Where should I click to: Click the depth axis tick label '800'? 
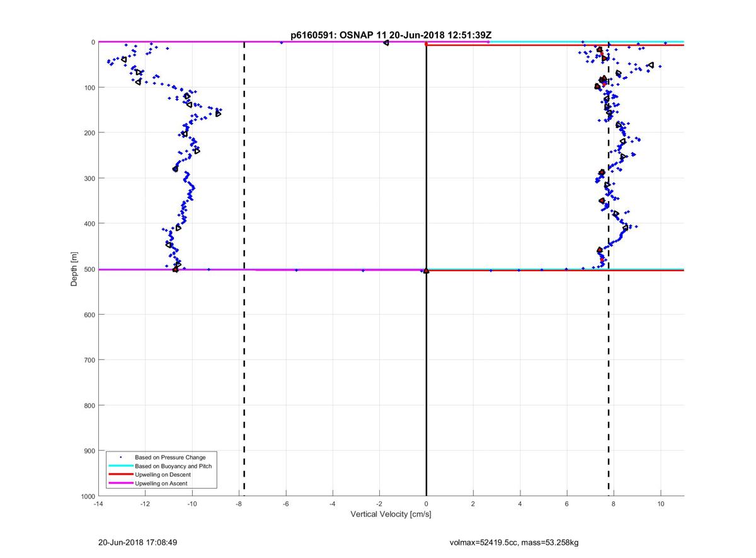coord(89,405)
